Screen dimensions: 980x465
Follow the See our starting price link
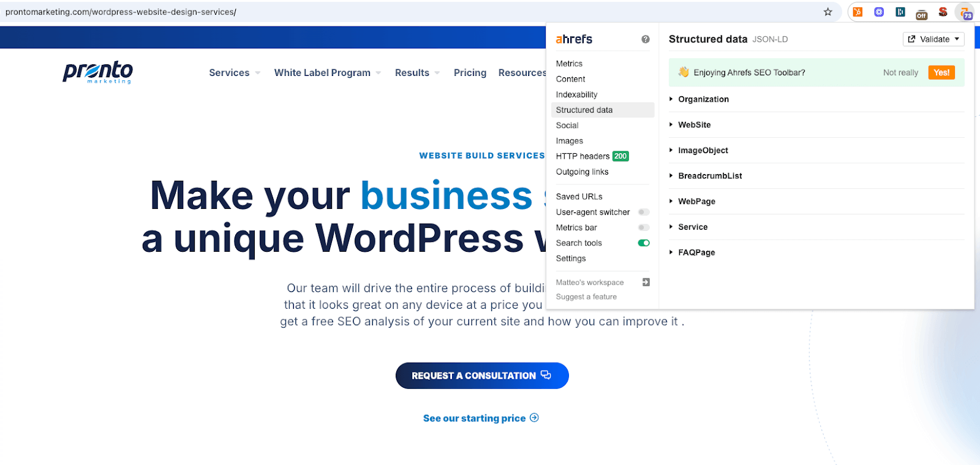click(x=481, y=418)
